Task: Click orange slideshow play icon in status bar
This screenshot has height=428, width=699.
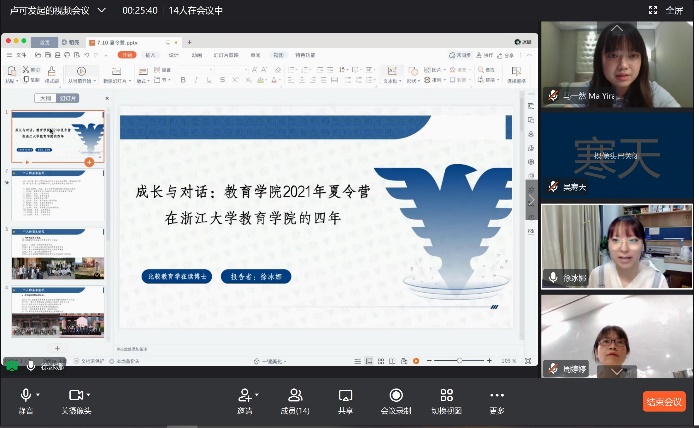Action: pos(418,360)
